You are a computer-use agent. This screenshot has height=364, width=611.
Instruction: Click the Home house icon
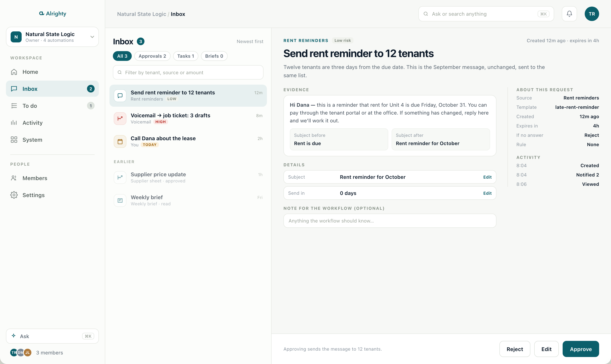click(x=14, y=72)
